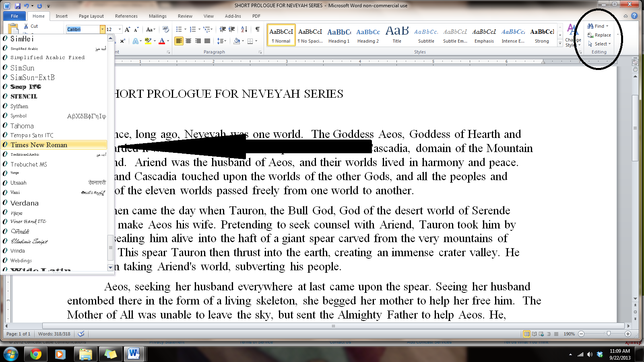Increase indent of the paragraph
This screenshot has height=362, width=644.
point(232,29)
